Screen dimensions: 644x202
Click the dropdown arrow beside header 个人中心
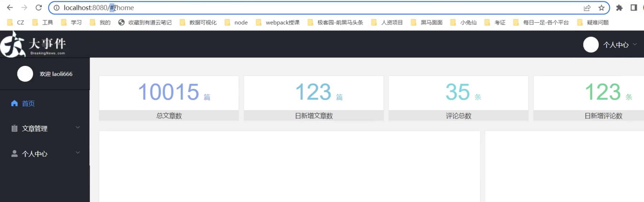(x=634, y=44)
